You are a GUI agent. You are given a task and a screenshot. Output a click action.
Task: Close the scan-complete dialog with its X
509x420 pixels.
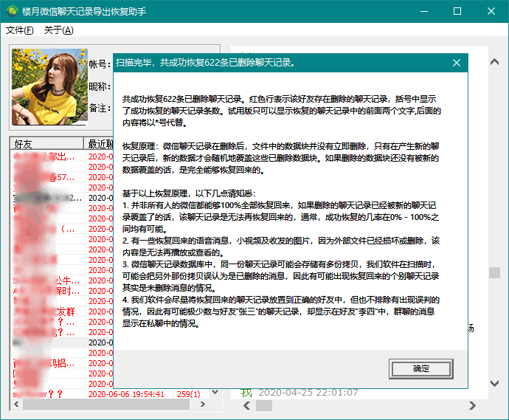(457, 63)
